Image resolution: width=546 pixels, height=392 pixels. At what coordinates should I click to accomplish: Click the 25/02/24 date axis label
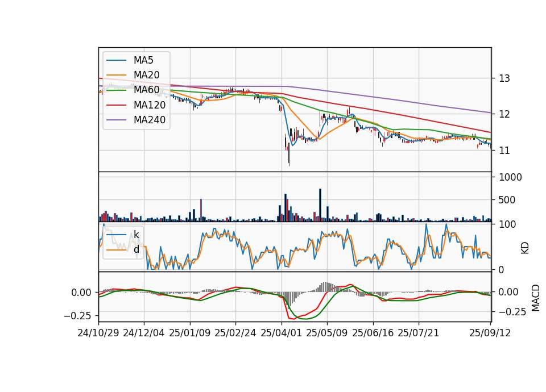coord(235,333)
